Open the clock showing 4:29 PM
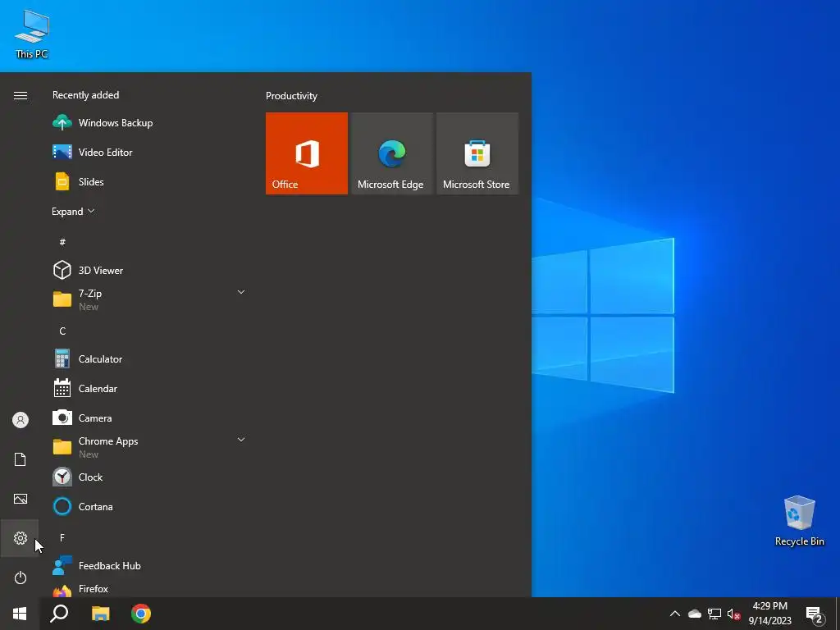The image size is (840, 630). click(x=769, y=614)
